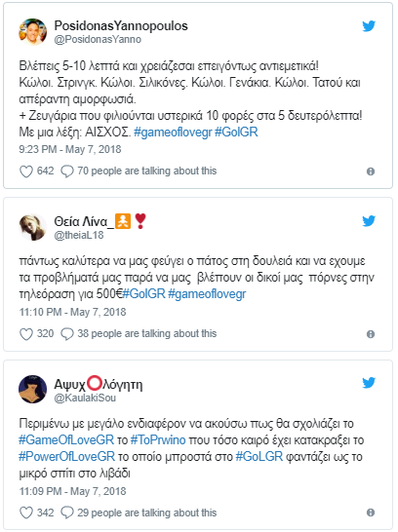Open the #ToPrwino hashtag link
The height and width of the screenshot is (532, 398).
(x=158, y=440)
